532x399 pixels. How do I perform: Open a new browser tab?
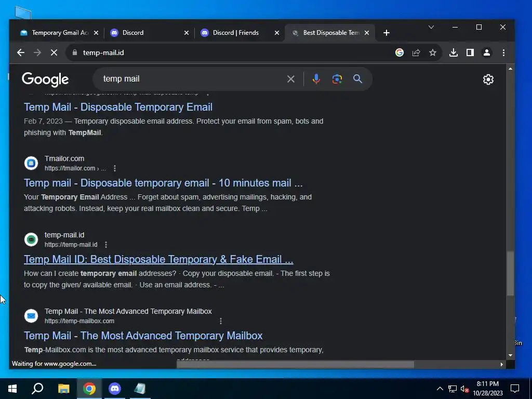point(386,33)
